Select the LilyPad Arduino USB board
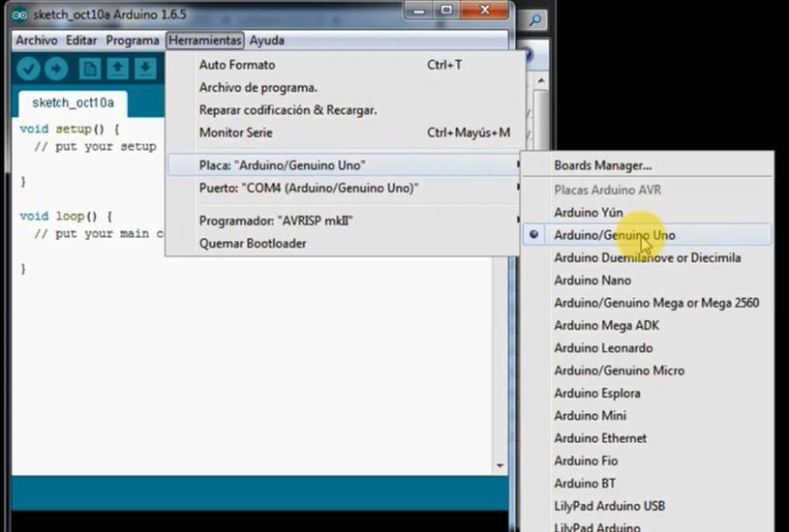The height and width of the screenshot is (532, 789). pos(647,506)
